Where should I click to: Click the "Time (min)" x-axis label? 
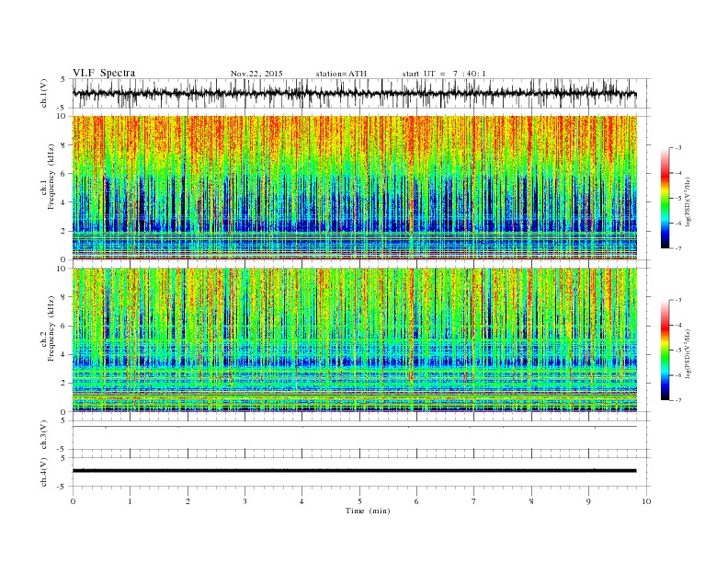pyautogui.click(x=368, y=511)
